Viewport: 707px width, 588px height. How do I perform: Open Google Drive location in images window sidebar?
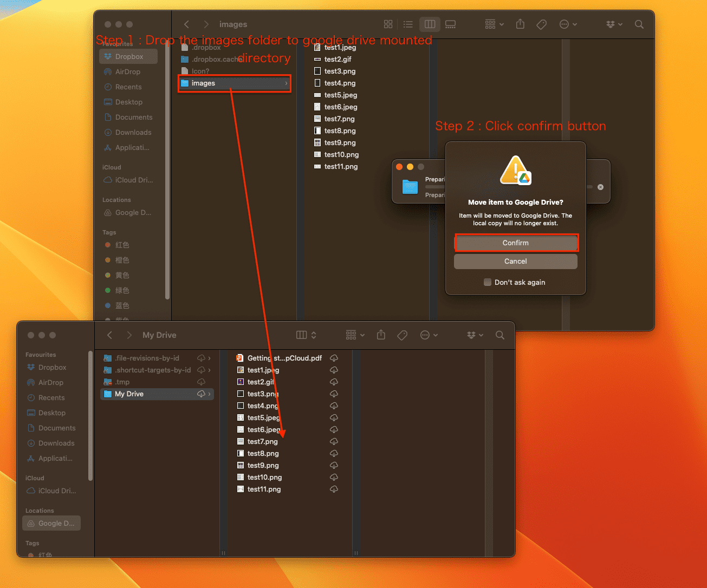(128, 213)
